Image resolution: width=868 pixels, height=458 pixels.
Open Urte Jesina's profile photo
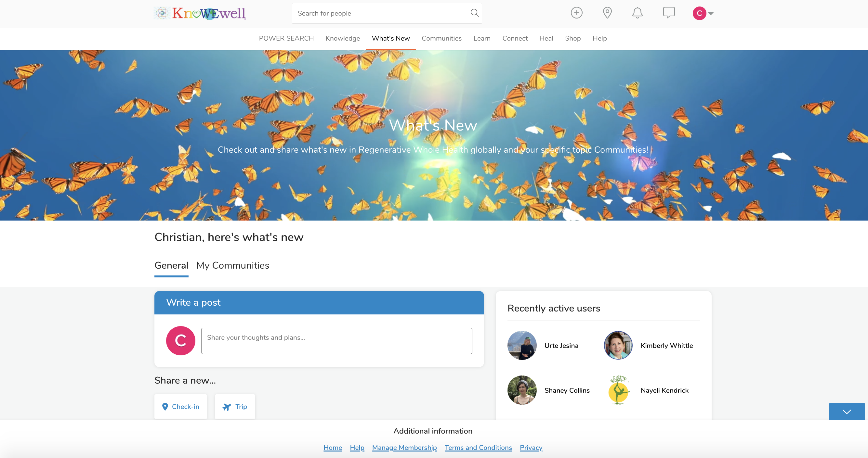coord(522,346)
